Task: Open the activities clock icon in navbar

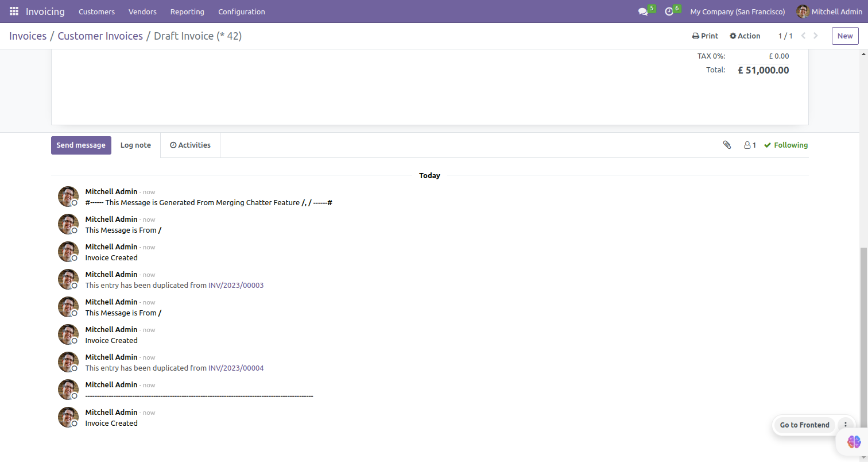Action: pyautogui.click(x=669, y=11)
